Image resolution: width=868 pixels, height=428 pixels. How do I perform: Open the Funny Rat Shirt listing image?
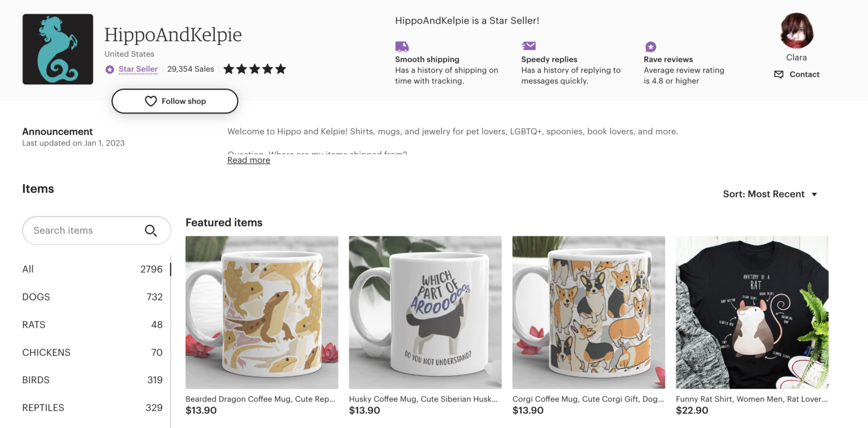coord(752,312)
